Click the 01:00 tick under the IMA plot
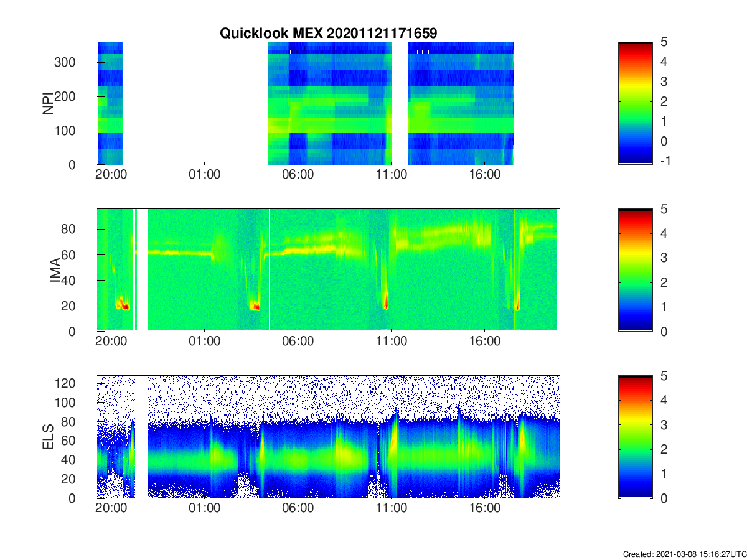747x560 pixels. pyautogui.click(x=205, y=342)
